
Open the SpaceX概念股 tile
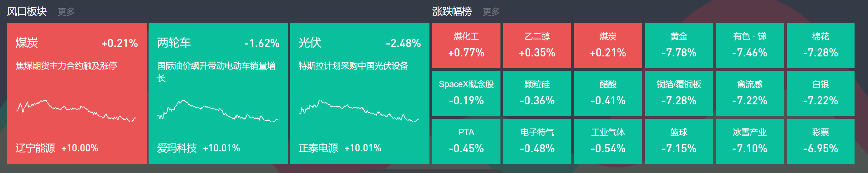466,93
